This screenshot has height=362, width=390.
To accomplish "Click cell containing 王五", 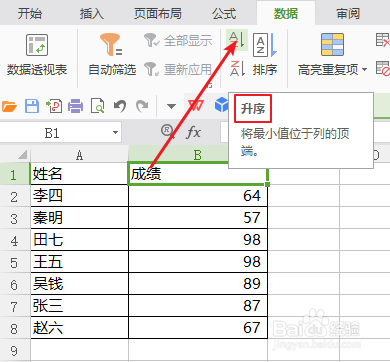I will (x=79, y=262).
